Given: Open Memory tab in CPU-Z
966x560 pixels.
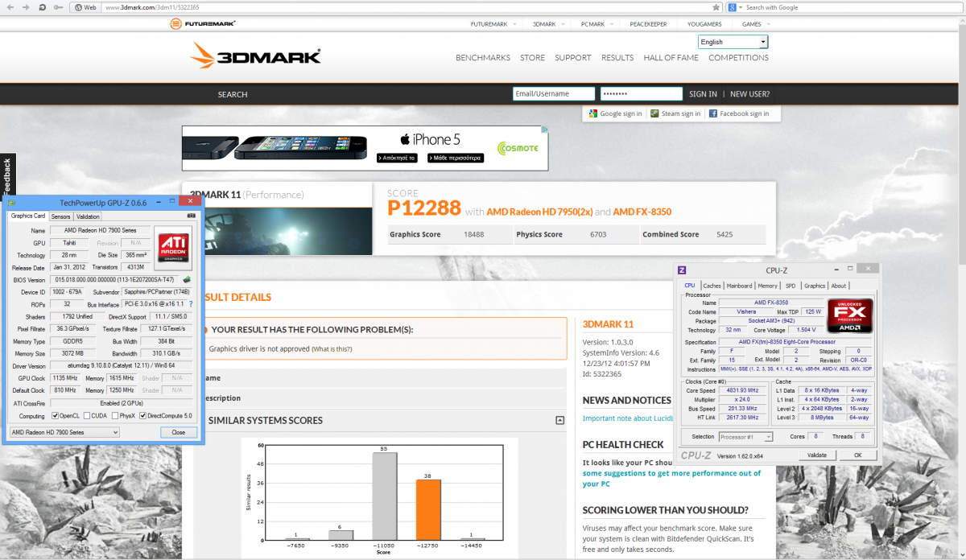Looking at the screenshot, I should tap(767, 286).
